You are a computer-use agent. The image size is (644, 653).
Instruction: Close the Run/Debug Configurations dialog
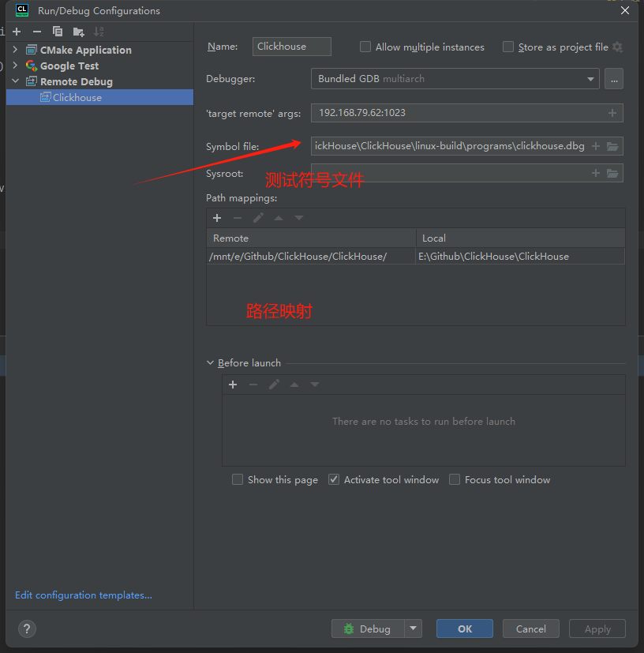click(625, 10)
